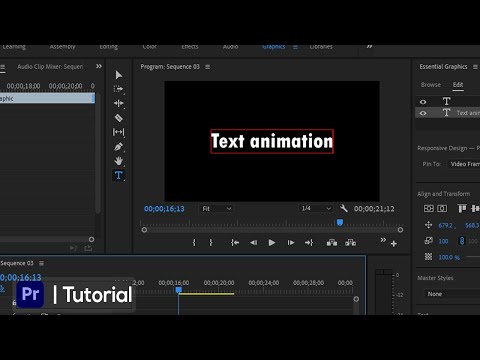Toggle the position animation icon
The image size is (480, 360).
click(x=429, y=225)
